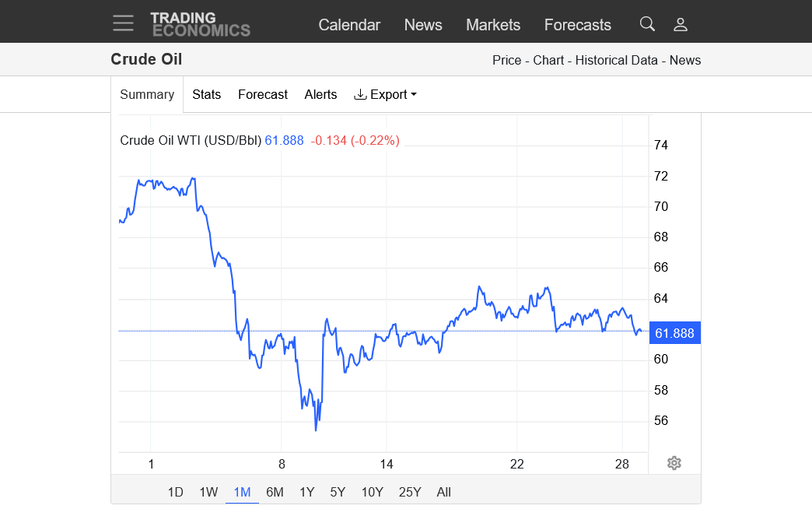Set chart range to 6M
This screenshot has height=530, width=812.
point(275,492)
